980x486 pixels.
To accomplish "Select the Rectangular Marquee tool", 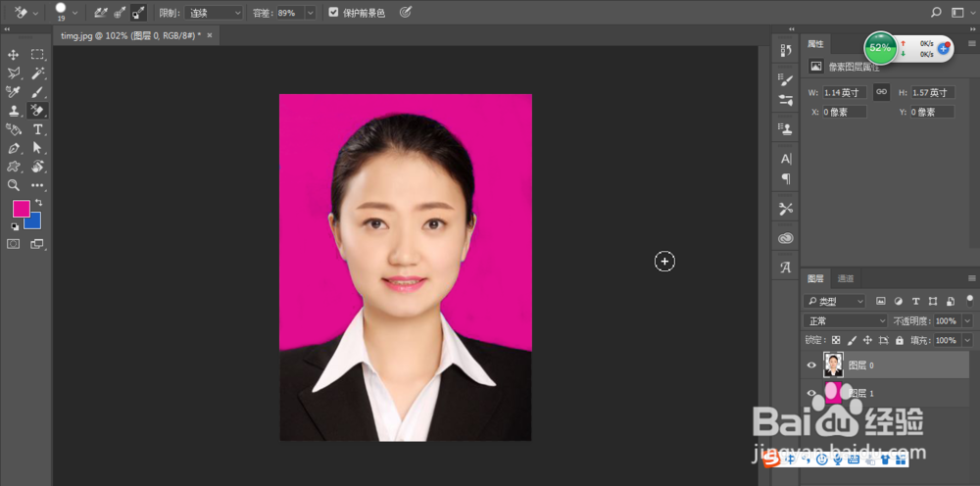I will tap(37, 55).
